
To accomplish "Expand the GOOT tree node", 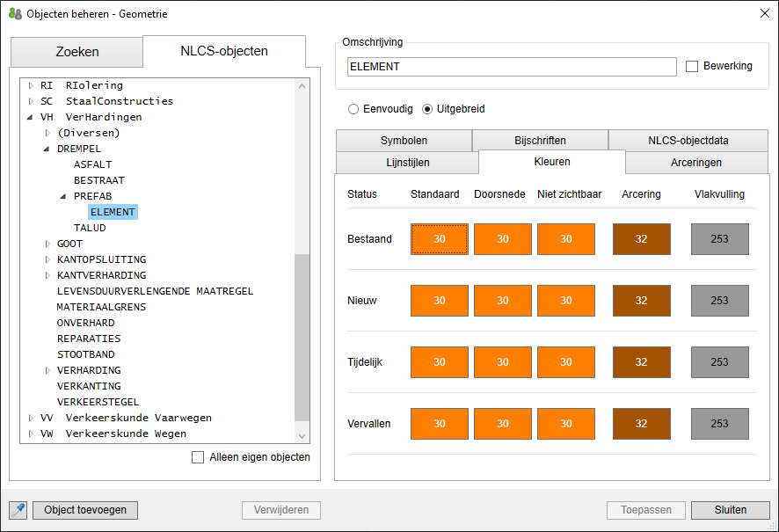I will 48,244.
